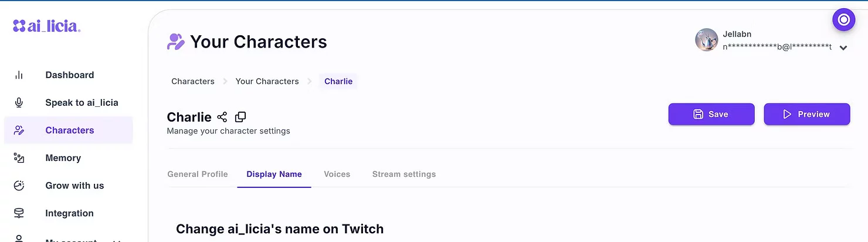The width and height of the screenshot is (868, 242).
Task: Click the Dashboard bar chart icon
Action: [19, 75]
